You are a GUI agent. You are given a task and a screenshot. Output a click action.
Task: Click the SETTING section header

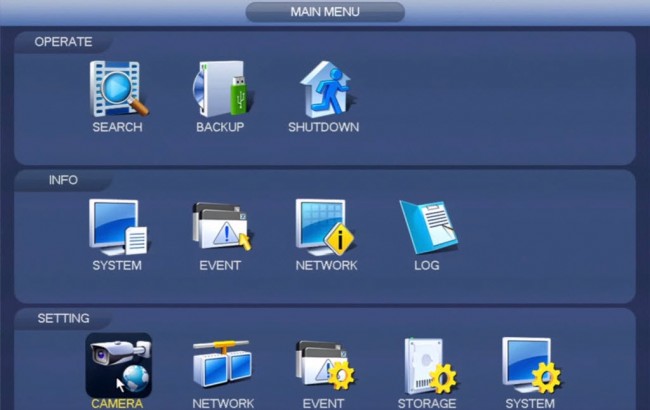click(x=63, y=318)
